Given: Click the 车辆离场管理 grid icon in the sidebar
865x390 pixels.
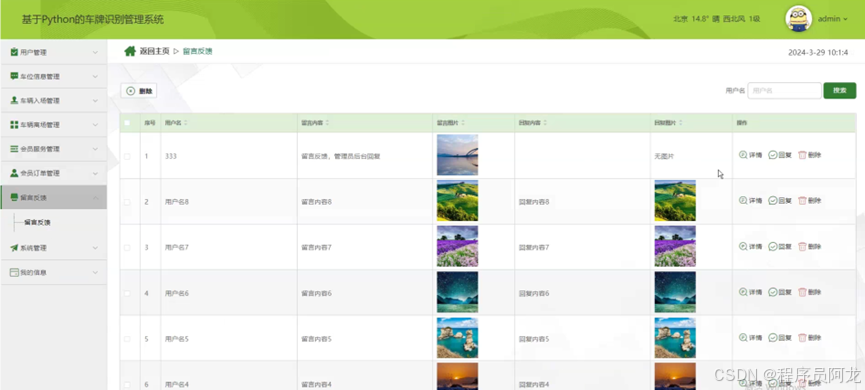Looking at the screenshot, I should pos(14,125).
